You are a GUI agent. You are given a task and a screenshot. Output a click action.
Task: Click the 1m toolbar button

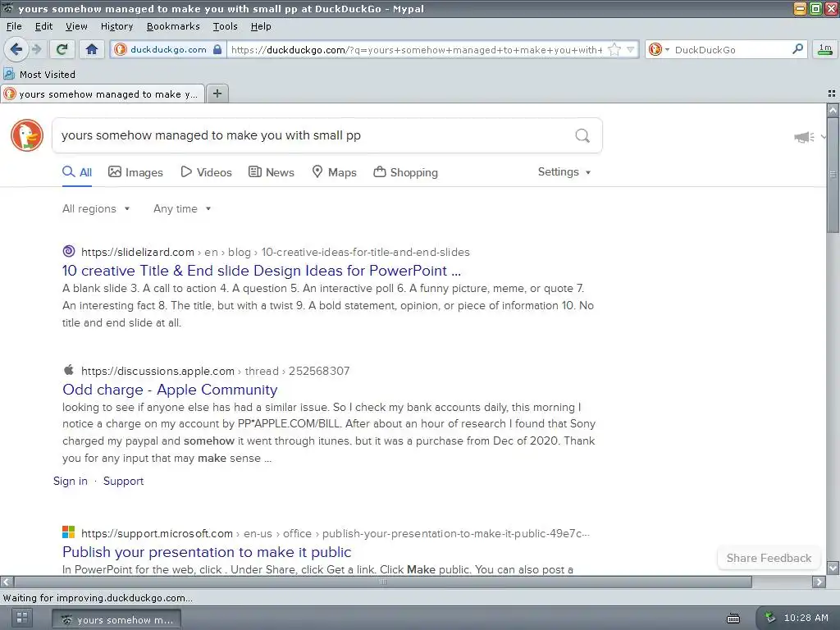(x=825, y=49)
